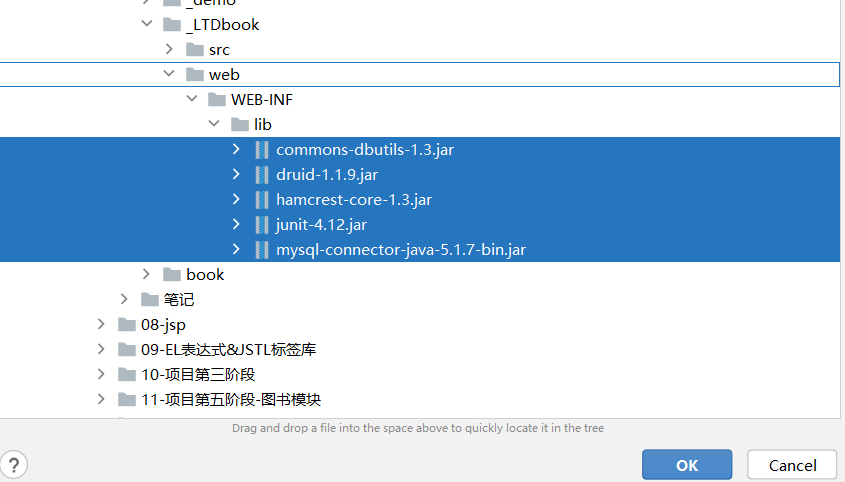Click the mysql-connector-java jar archive icon
The height and width of the screenshot is (482, 845).
[262, 250]
